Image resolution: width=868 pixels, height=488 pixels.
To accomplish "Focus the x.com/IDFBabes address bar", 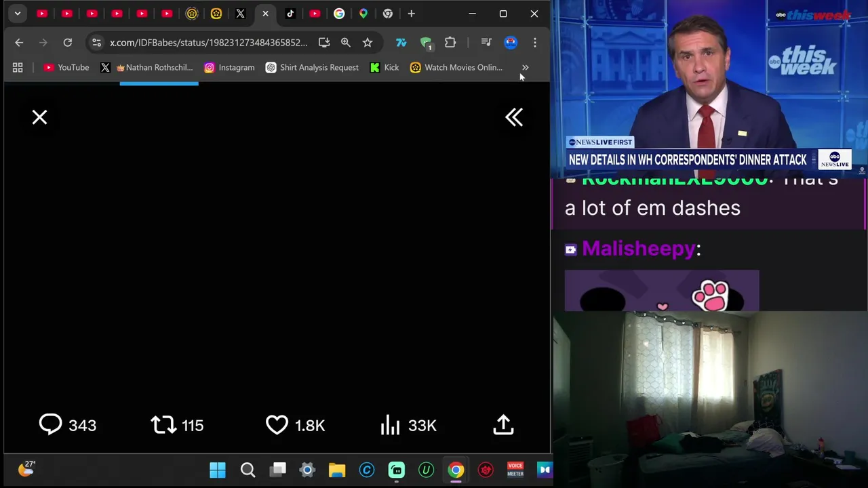I will click(208, 43).
